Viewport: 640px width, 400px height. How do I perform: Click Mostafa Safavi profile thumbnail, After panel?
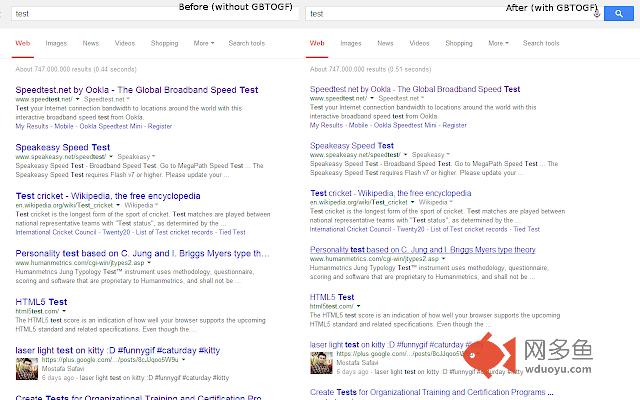coord(321,363)
